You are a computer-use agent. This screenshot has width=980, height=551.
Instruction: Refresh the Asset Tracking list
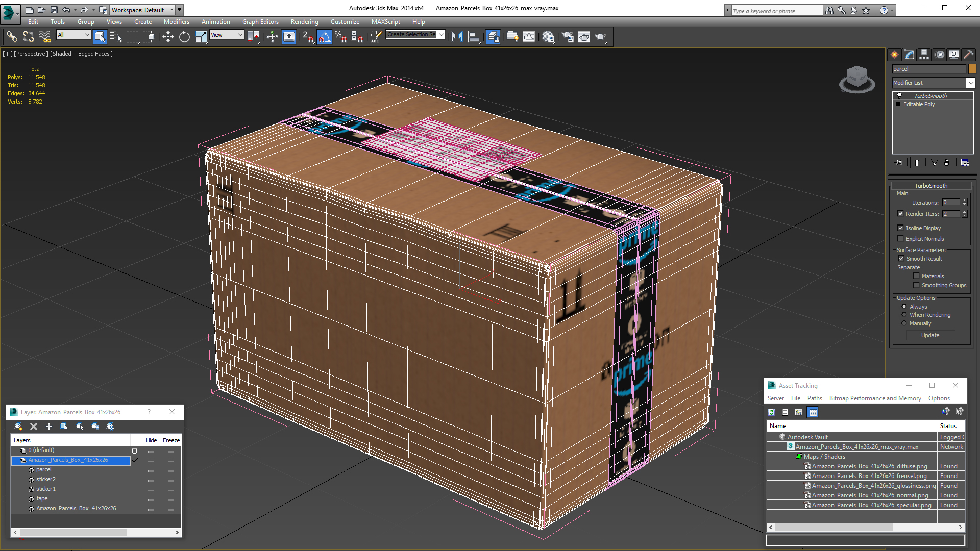pyautogui.click(x=771, y=412)
